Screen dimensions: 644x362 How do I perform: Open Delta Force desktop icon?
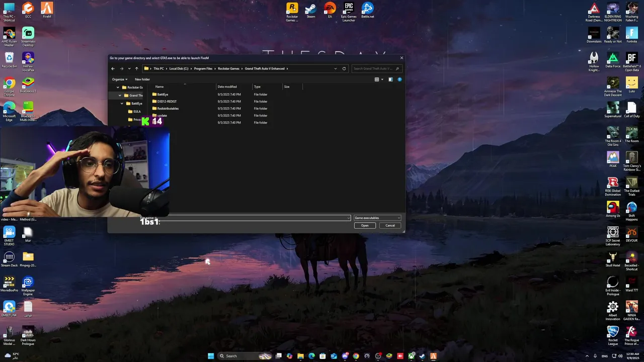(613, 60)
